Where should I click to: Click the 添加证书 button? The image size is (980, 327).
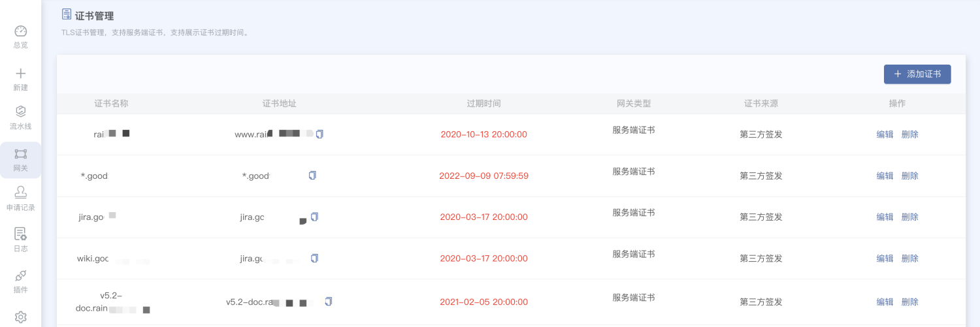[x=917, y=74]
